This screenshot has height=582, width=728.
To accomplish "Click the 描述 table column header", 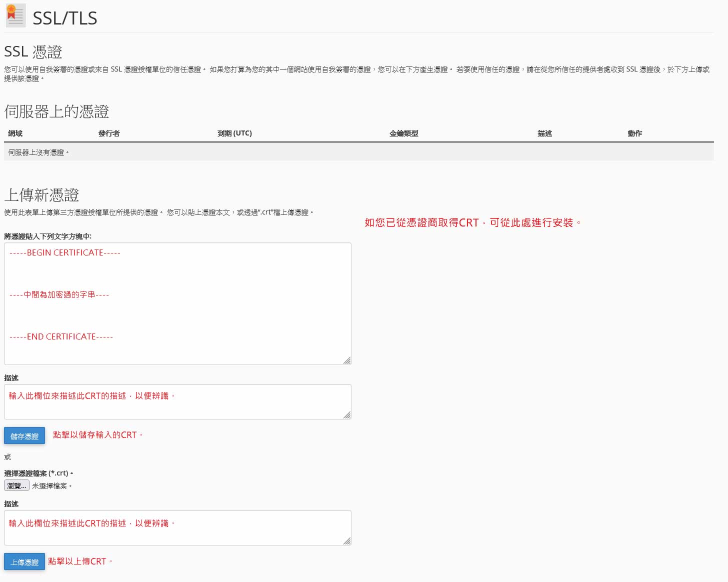I will [x=545, y=133].
